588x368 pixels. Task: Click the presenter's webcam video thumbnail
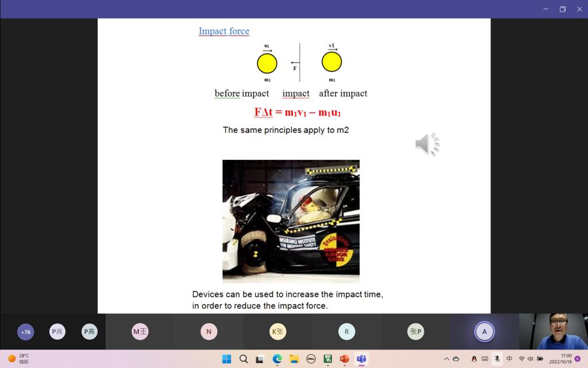(x=553, y=332)
